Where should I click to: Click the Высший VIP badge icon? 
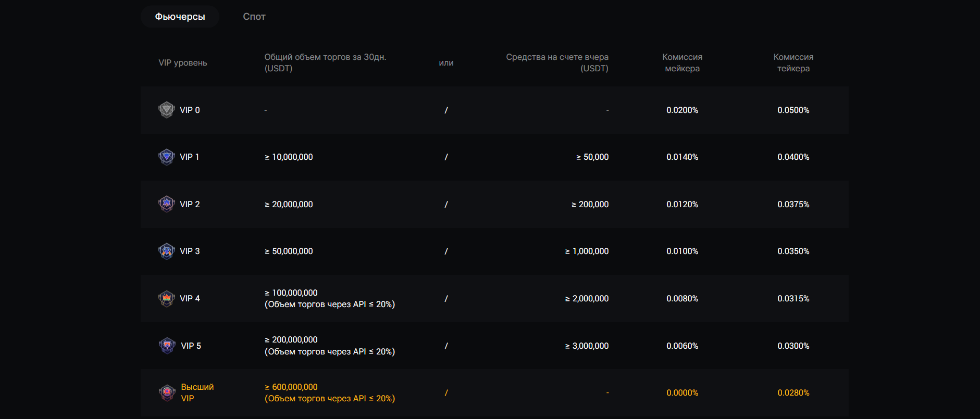coord(167,392)
